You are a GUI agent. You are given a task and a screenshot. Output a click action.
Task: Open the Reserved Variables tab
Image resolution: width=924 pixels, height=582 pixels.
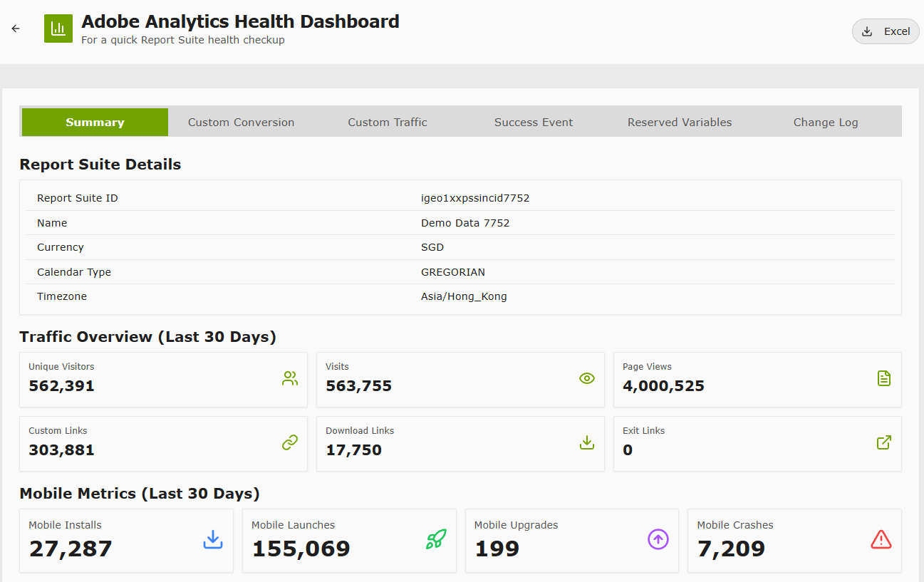tap(680, 123)
